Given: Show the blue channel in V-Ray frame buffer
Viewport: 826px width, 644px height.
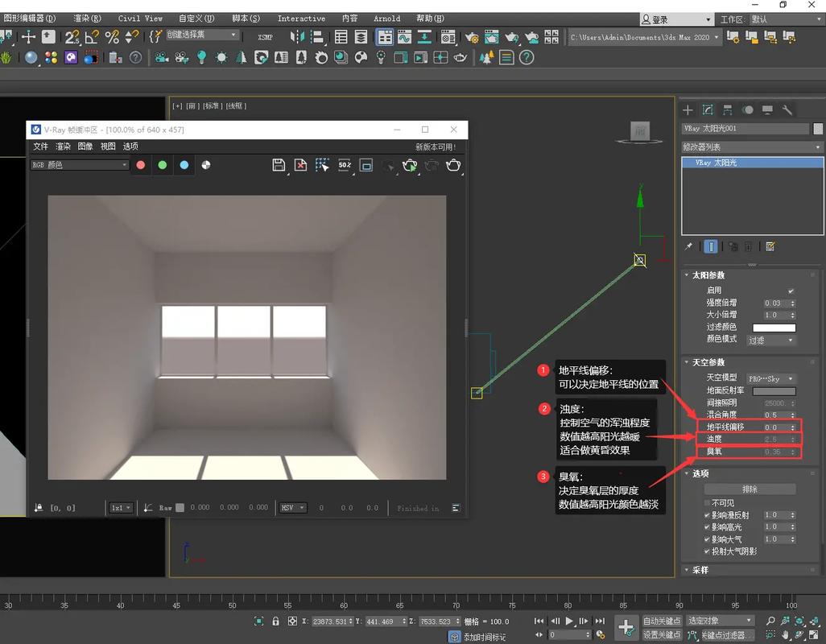Looking at the screenshot, I should click(x=184, y=165).
